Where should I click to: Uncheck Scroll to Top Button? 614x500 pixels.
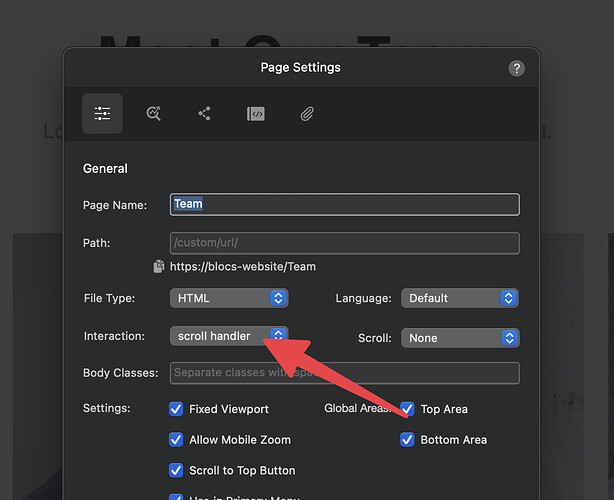pos(177,470)
